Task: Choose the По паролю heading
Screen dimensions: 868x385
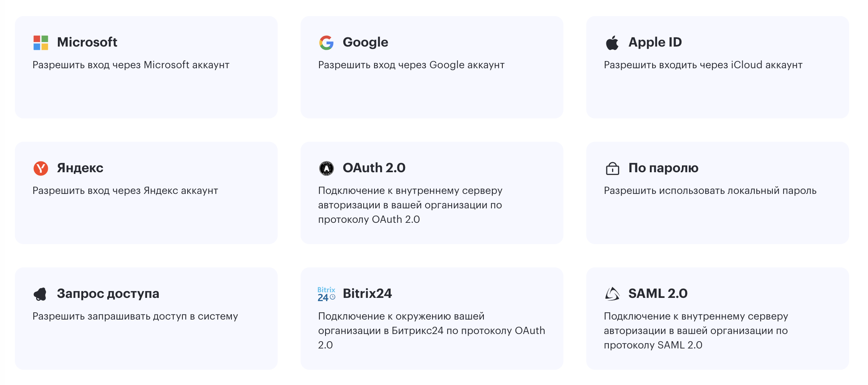Action: pyautogui.click(x=663, y=168)
